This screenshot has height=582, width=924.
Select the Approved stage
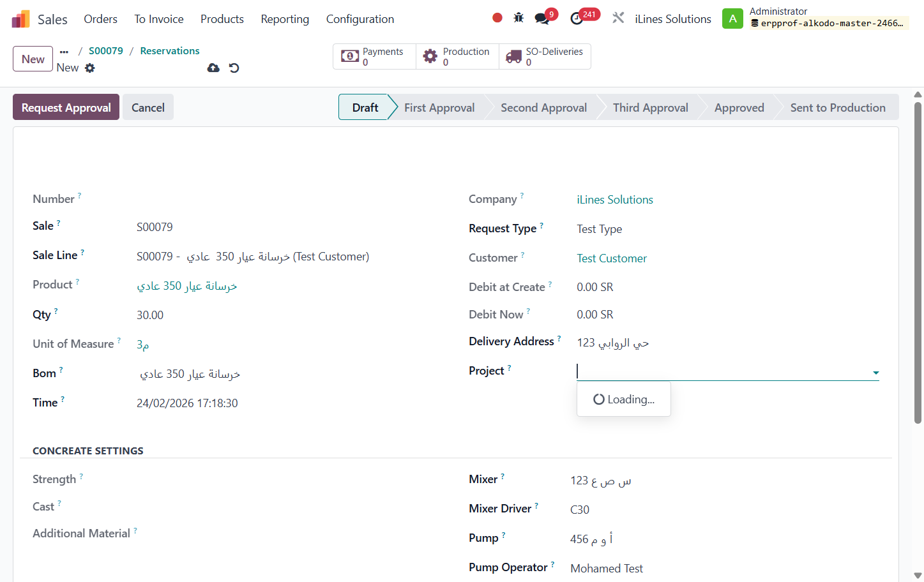point(739,107)
